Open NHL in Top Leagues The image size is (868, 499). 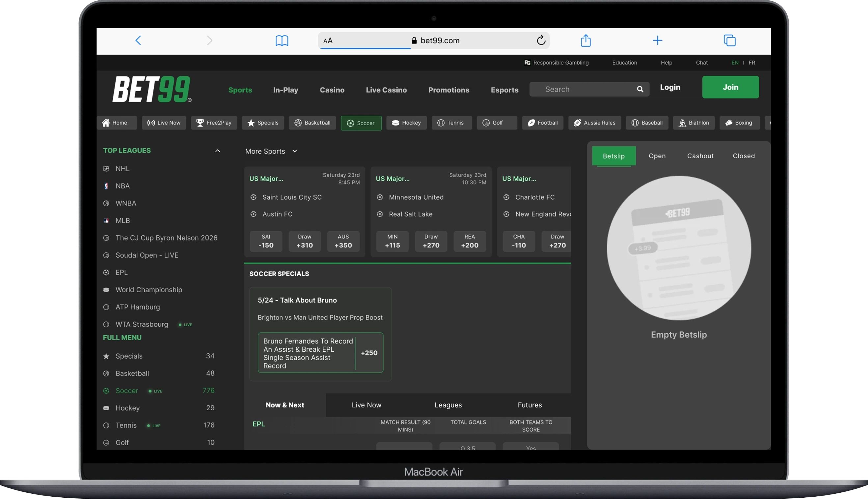(122, 169)
